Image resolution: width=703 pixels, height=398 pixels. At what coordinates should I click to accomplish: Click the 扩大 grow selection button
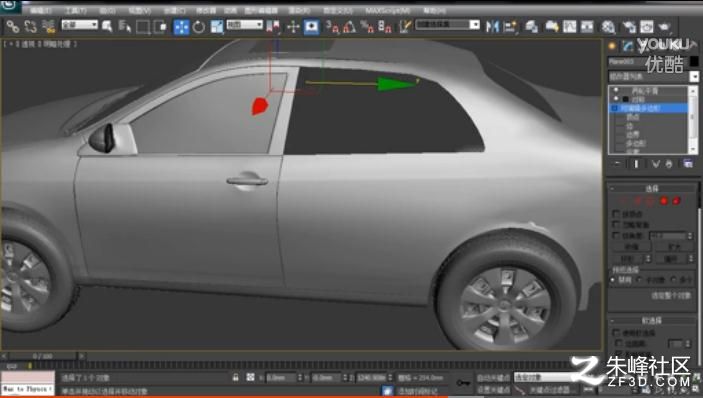click(674, 247)
